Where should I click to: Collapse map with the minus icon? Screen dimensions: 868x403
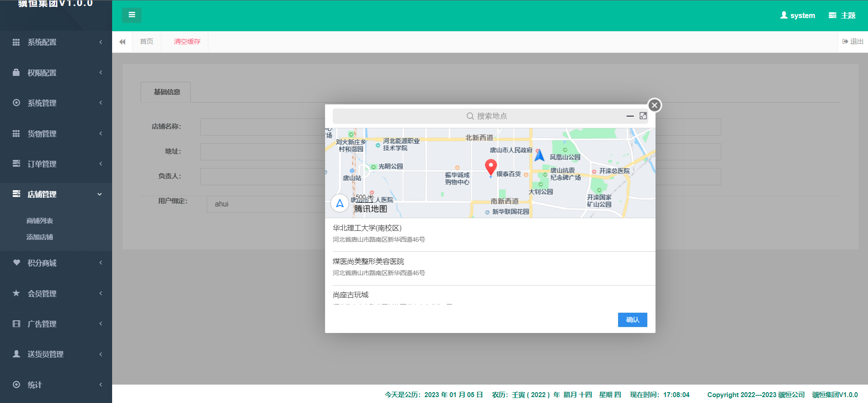tap(630, 116)
